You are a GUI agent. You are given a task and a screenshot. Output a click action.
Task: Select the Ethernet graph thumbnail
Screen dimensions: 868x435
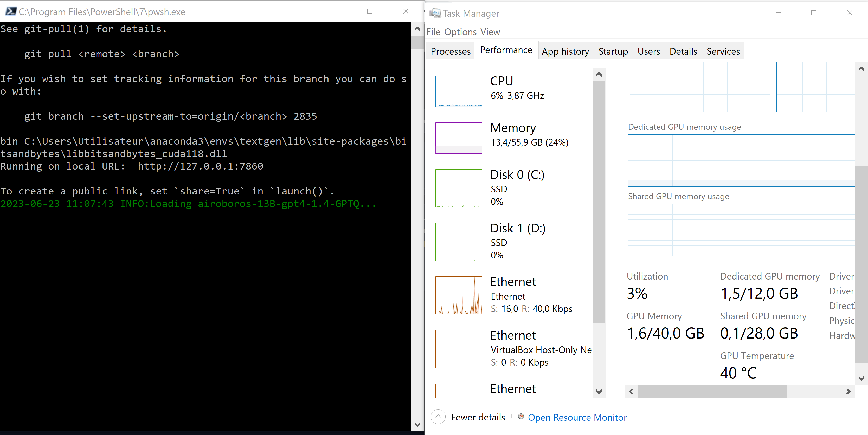pos(459,295)
